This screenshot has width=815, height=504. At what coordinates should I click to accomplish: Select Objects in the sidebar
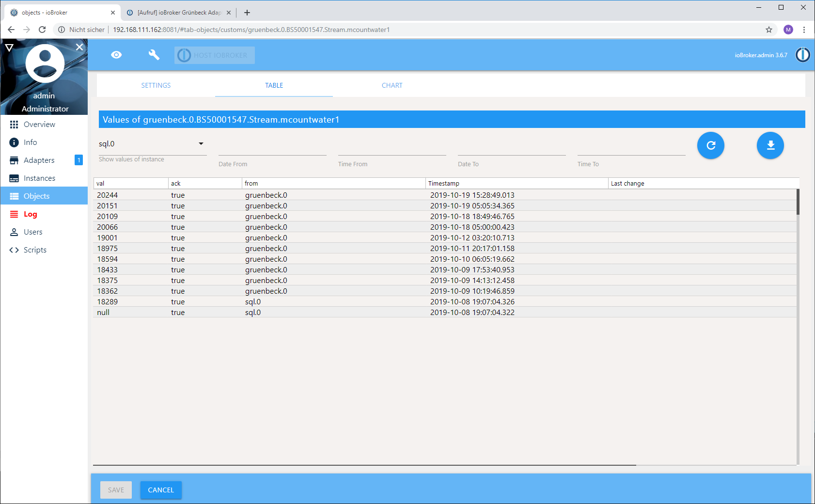pos(44,196)
